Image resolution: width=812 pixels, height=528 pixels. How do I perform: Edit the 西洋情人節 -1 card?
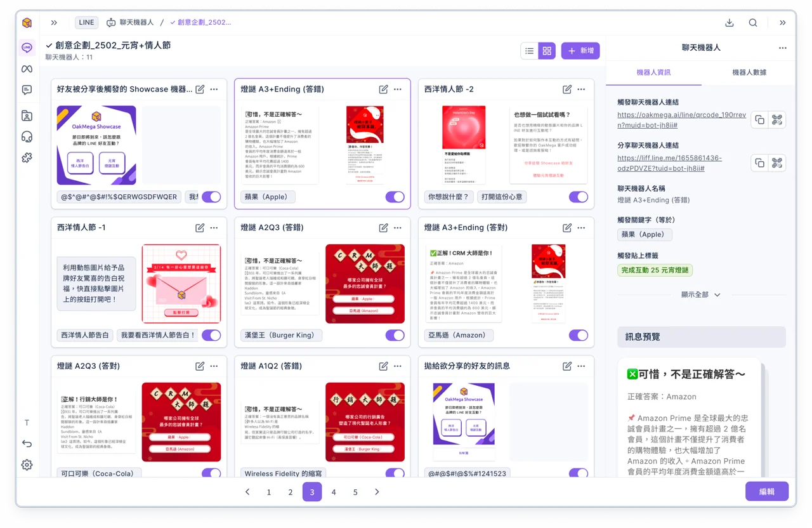pyautogui.click(x=200, y=228)
